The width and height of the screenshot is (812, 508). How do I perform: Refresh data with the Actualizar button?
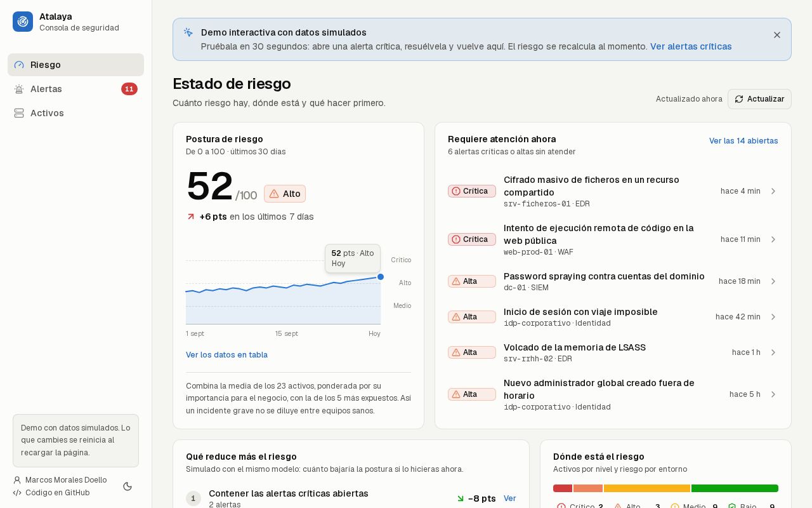[759, 99]
